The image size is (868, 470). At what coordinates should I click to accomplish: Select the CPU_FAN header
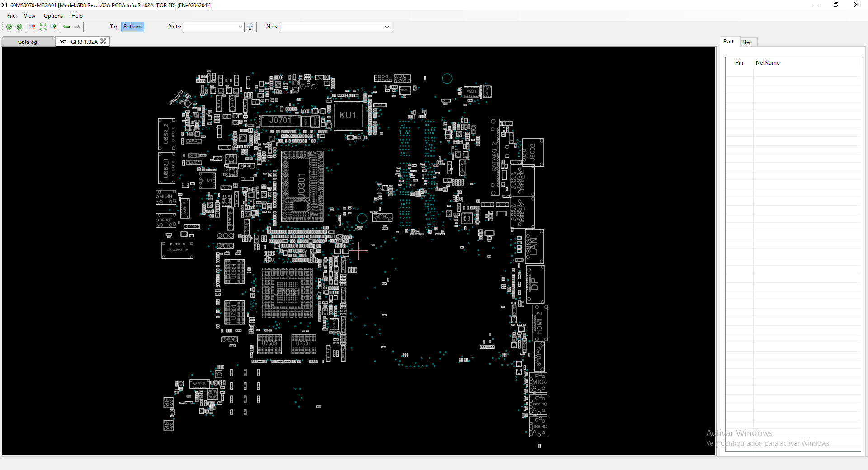click(382, 218)
